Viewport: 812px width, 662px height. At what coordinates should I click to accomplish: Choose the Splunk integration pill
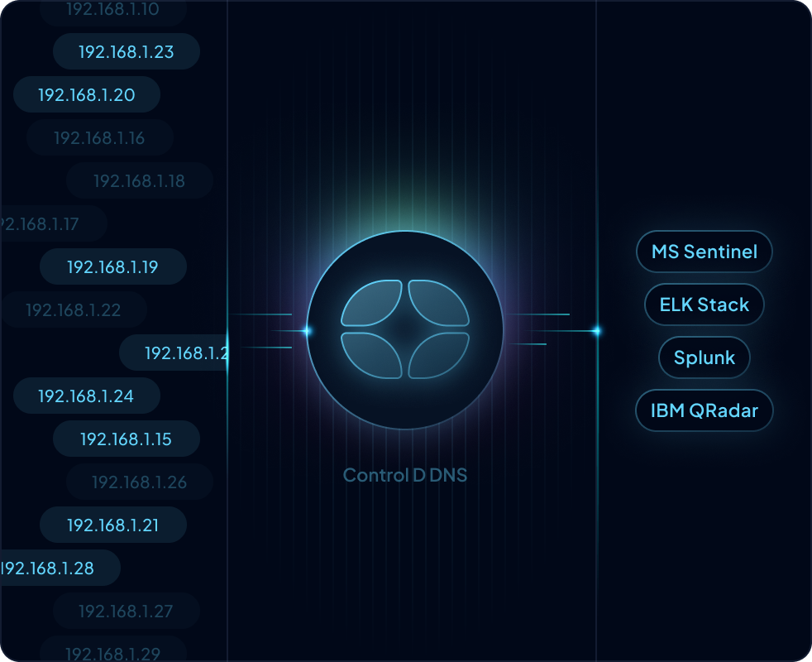705,357
